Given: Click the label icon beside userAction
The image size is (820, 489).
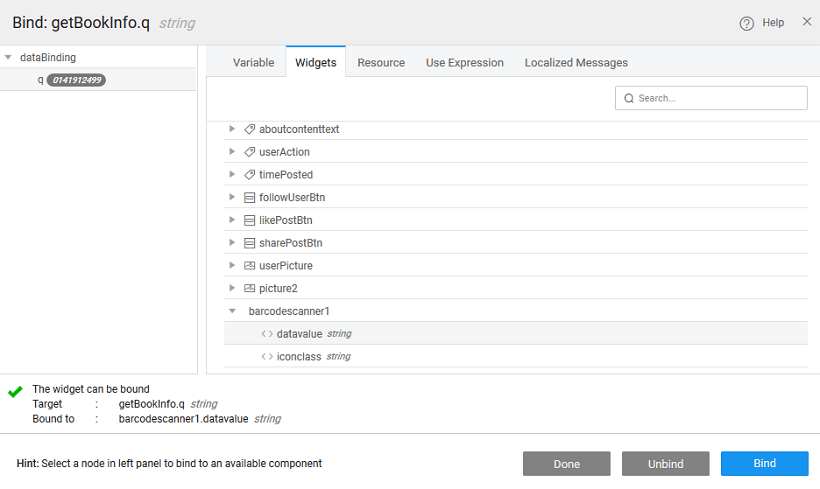Looking at the screenshot, I should pos(249,152).
